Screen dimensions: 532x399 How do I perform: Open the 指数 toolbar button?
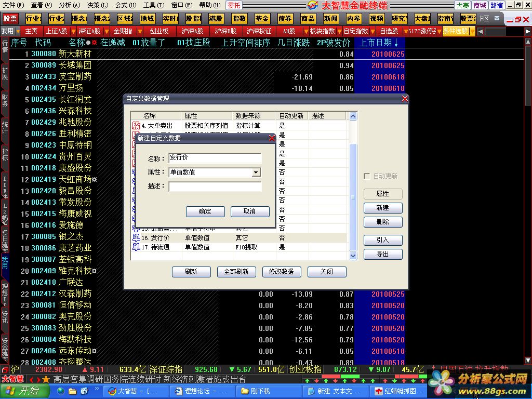[239, 19]
